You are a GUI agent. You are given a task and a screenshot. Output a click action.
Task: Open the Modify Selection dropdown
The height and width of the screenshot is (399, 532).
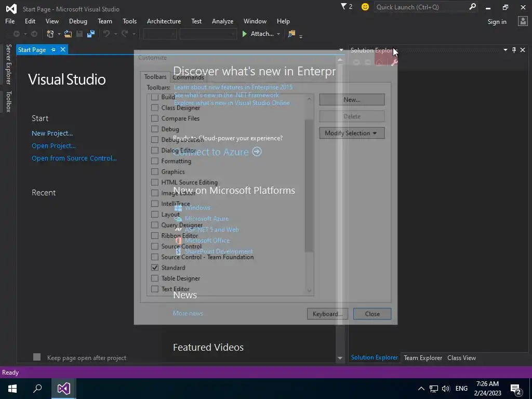point(352,133)
